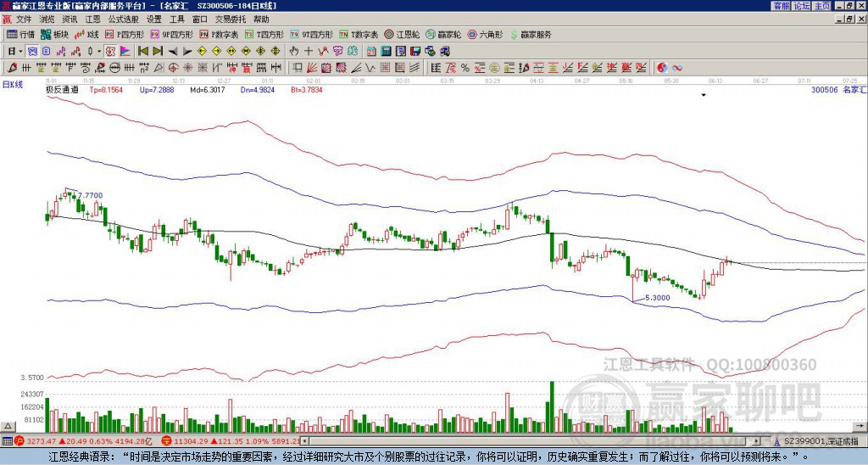The height and width of the screenshot is (465, 868).
Task: Open the 文件 menu
Action: [x=24, y=20]
